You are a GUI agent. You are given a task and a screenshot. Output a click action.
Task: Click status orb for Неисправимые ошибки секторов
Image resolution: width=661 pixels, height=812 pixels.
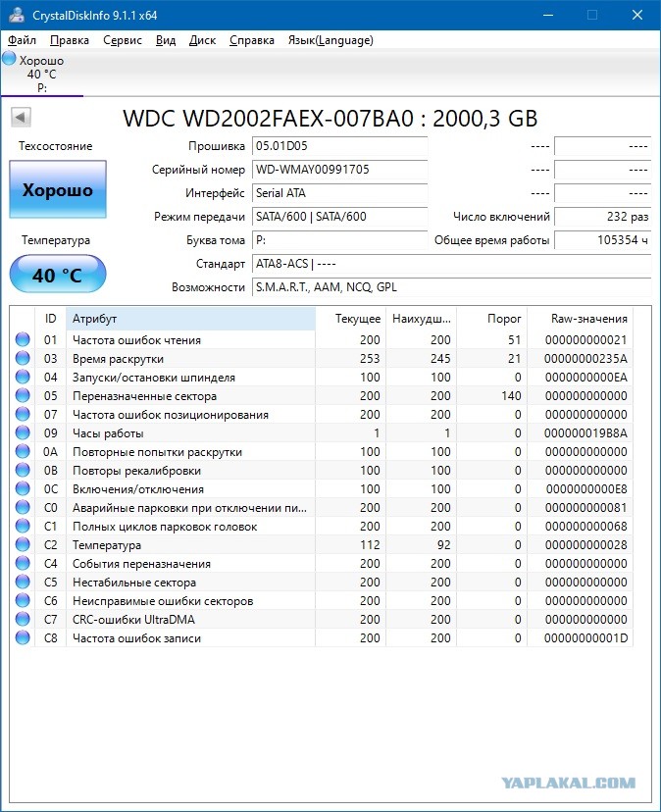(x=23, y=601)
